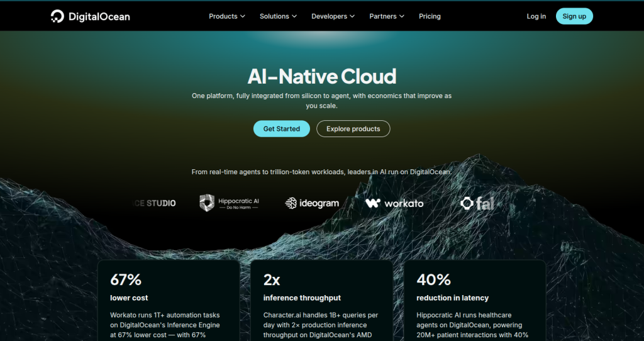Click the '2x' statistic
Viewport: 644px width, 341px height.
click(x=272, y=280)
